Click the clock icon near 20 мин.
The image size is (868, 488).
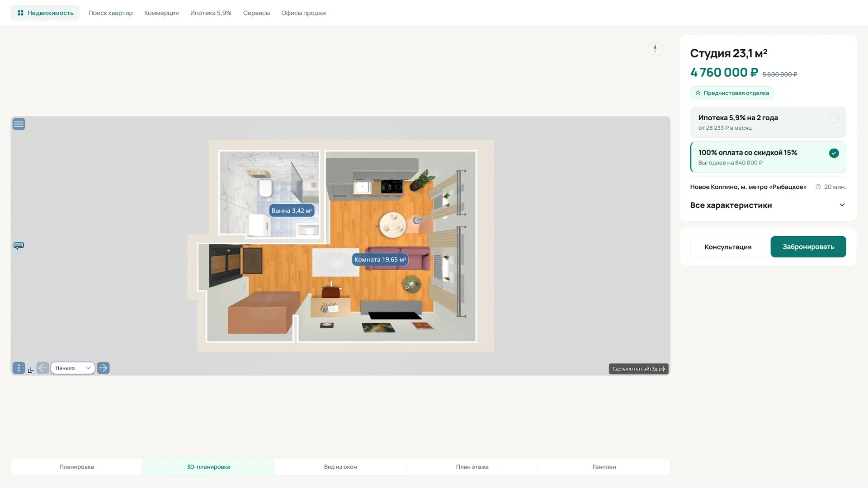818,187
